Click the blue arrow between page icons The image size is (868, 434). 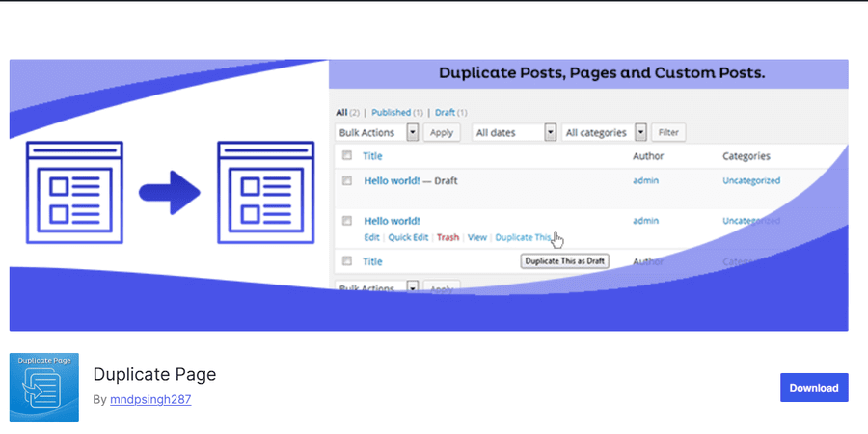tap(170, 193)
